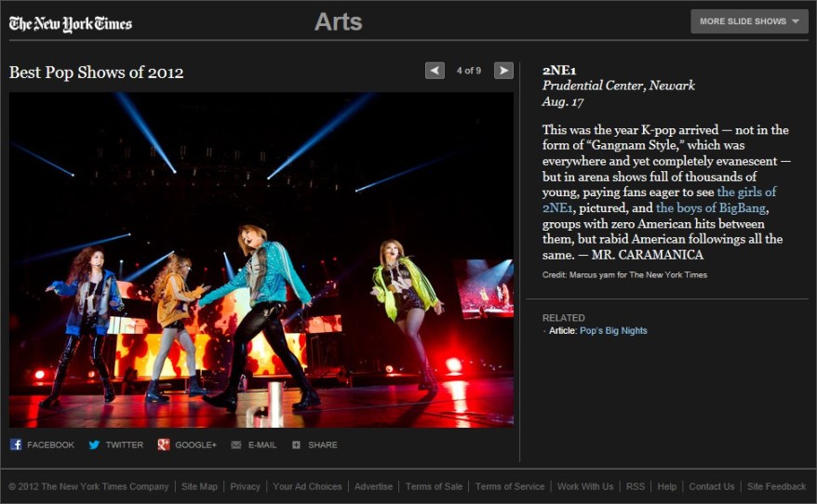Open the Privacy footer link
The width and height of the screenshot is (817, 504).
pos(245,486)
